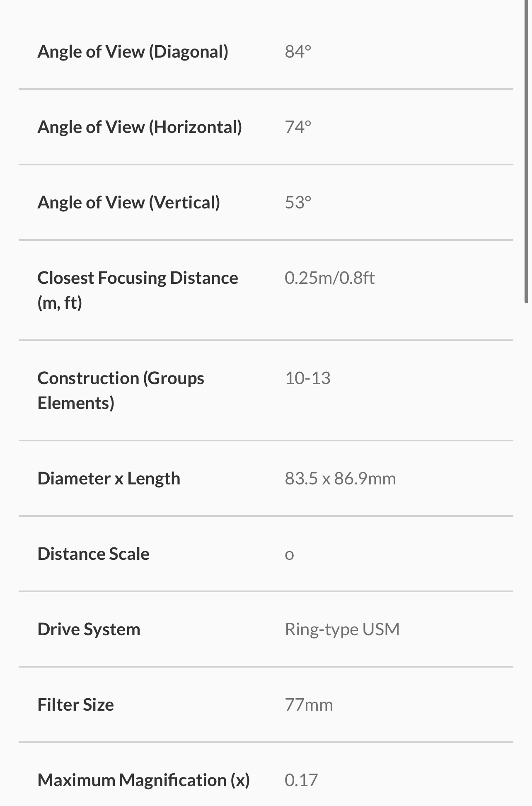Image resolution: width=532 pixels, height=806 pixels.
Task: Click the Distance Scale 'o' value
Action: tap(289, 555)
